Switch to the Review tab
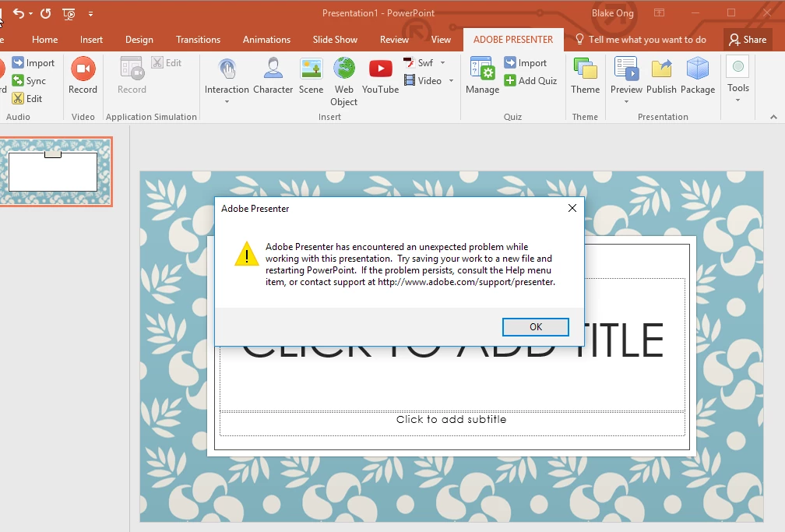 394,40
